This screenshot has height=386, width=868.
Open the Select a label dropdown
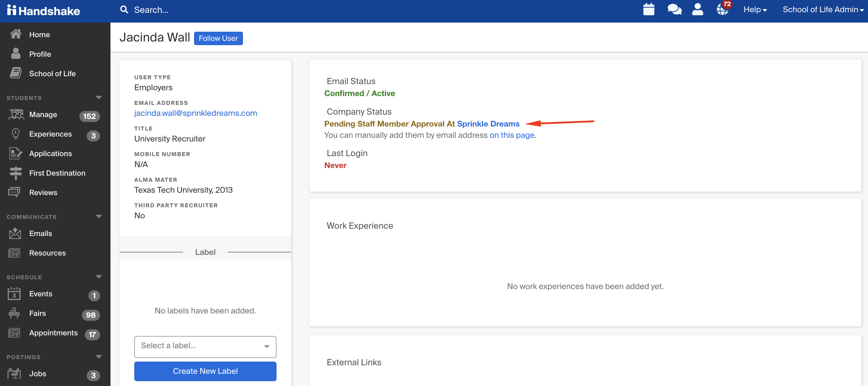(205, 347)
